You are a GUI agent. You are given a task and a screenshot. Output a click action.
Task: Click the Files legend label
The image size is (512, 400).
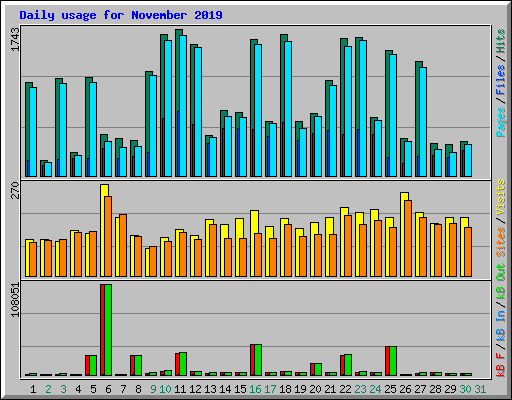pos(501,80)
